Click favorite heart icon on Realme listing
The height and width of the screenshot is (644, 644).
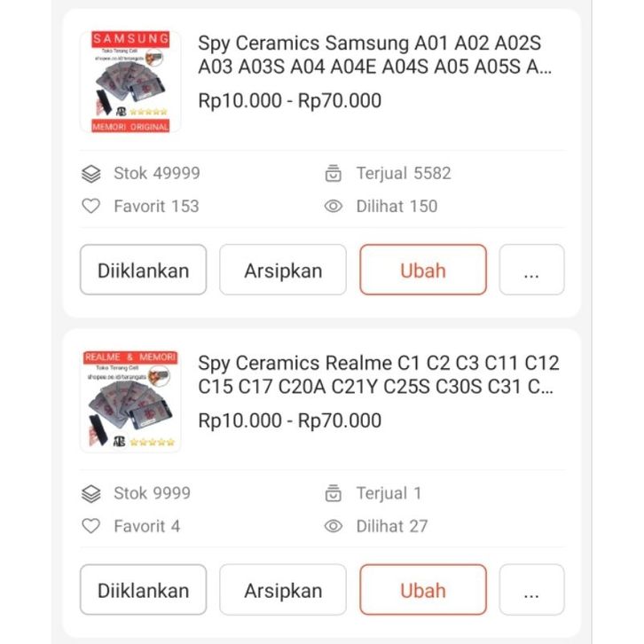coord(90,526)
